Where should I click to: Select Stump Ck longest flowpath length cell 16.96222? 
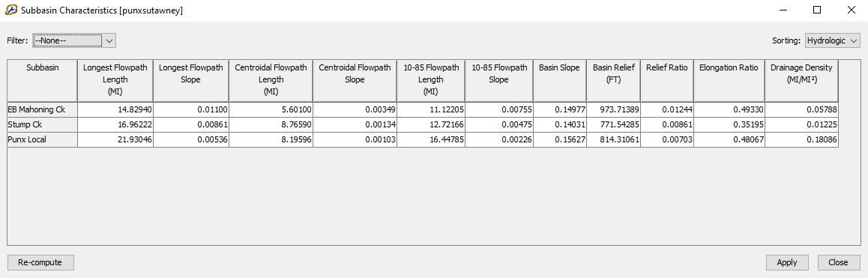pyautogui.click(x=115, y=124)
